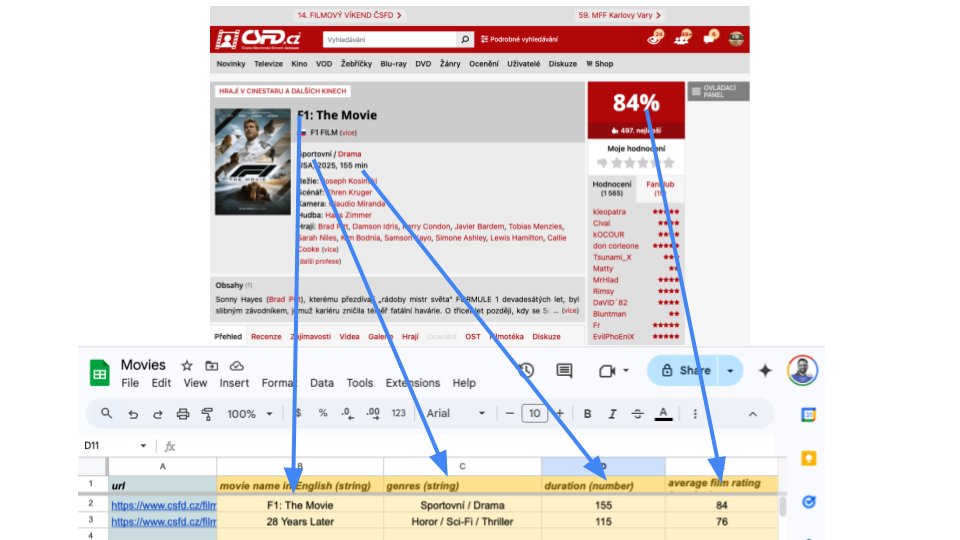Open the Televize menu item
Screen dimensions: 960x540
[268, 64]
